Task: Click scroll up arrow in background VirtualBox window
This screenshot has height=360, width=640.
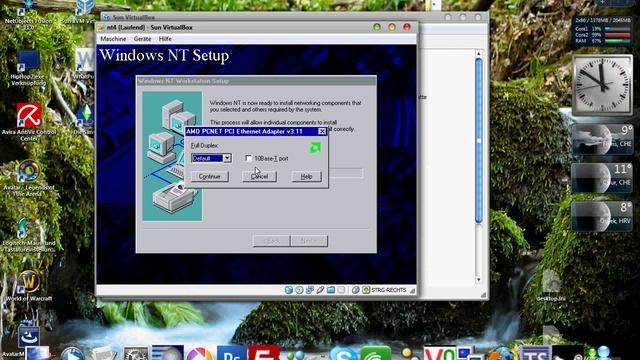Action: point(479,53)
